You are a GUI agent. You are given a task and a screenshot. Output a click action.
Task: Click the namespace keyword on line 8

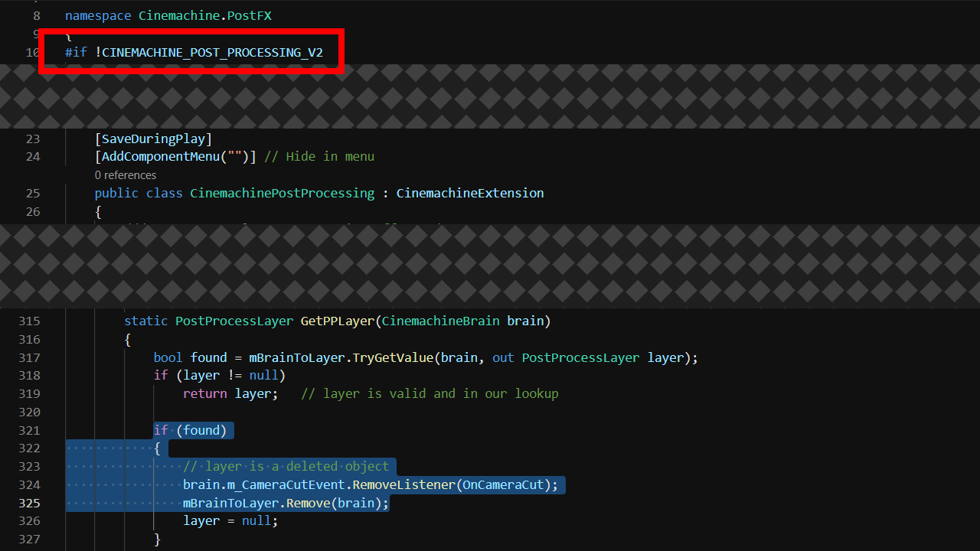(98, 15)
